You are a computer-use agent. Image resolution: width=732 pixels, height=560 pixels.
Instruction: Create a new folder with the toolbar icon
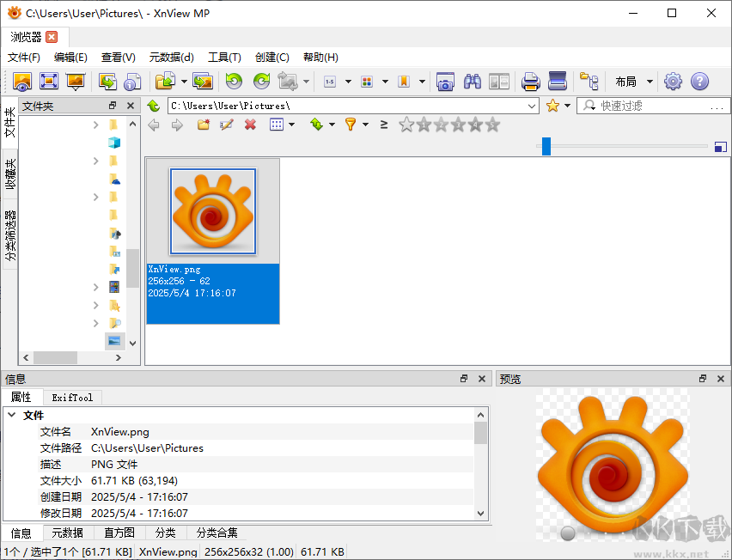[x=203, y=125]
